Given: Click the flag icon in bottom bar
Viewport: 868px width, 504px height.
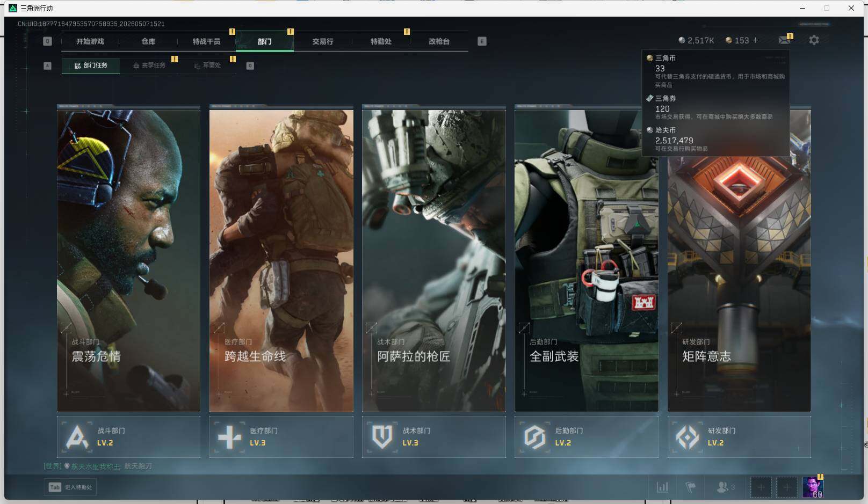Looking at the screenshot, I should [x=691, y=487].
